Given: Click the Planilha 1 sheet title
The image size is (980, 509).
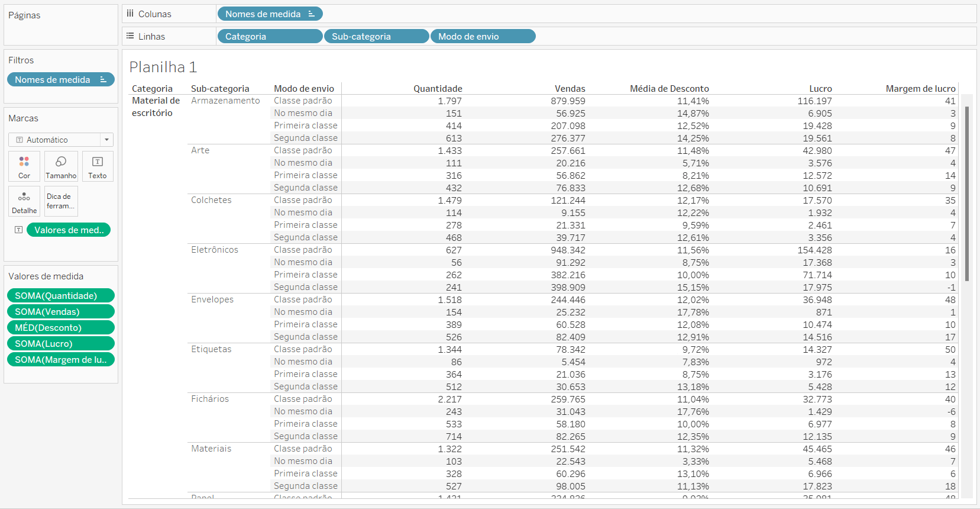Looking at the screenshot, I should [x=163, y=67].
